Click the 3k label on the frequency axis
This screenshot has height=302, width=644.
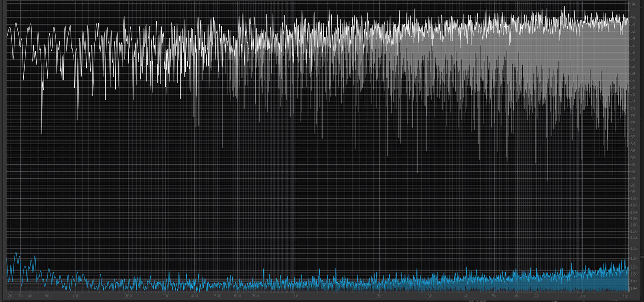[429, 296]
